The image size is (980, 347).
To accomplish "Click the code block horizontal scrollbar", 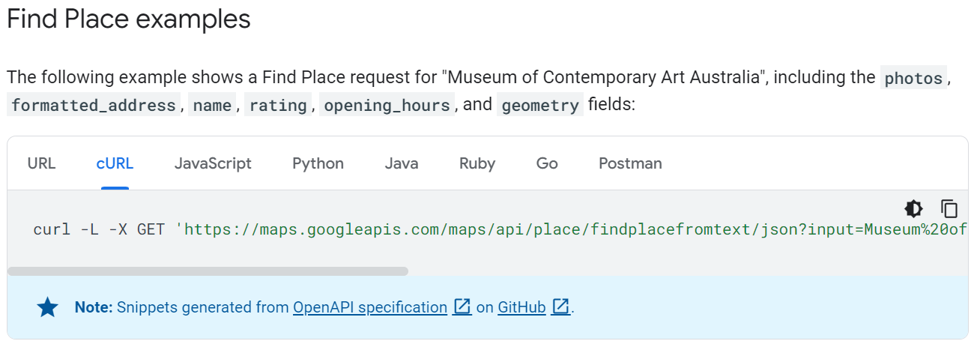I will (x=208, y=271).
